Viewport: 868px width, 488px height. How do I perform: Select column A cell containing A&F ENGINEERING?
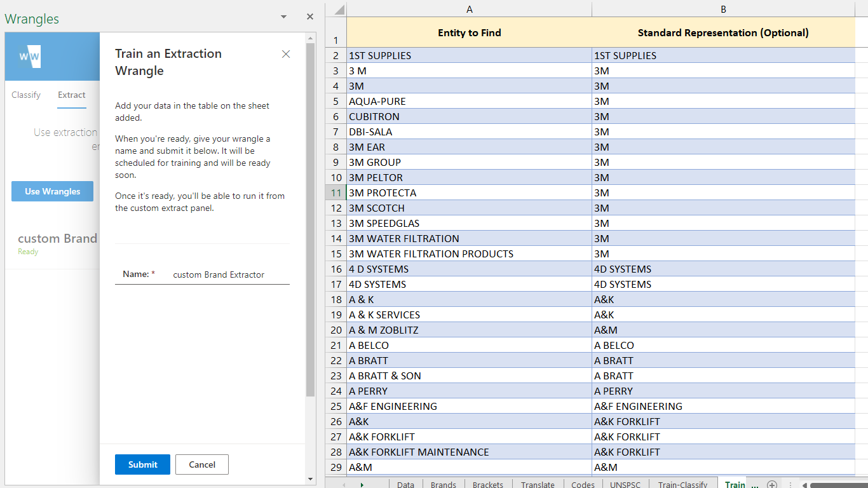pyautogui.click(x=469, y=406)
